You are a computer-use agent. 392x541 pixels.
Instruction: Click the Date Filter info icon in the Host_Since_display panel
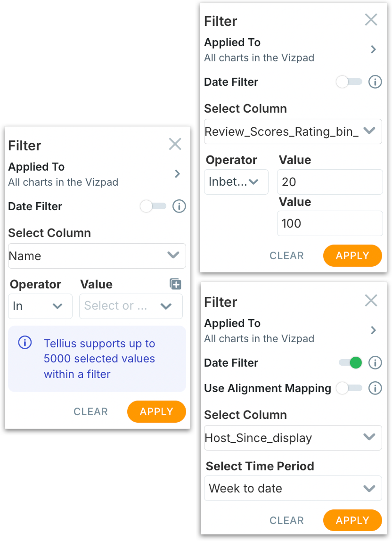375,363
